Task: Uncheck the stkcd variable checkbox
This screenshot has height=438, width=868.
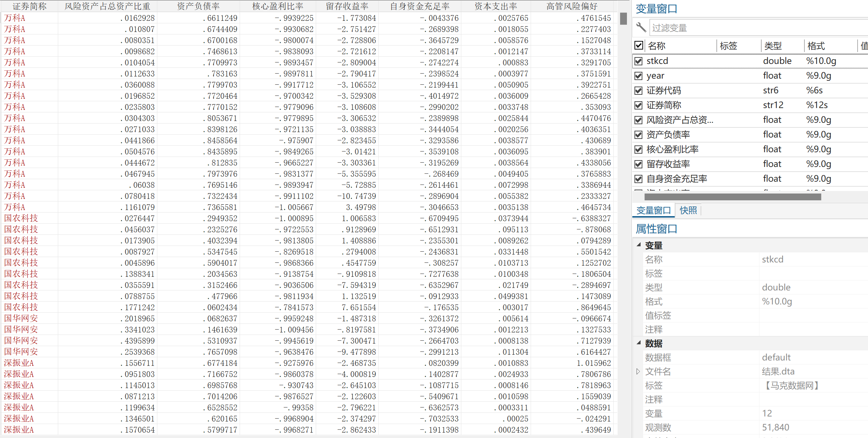Action: (638, 61)
